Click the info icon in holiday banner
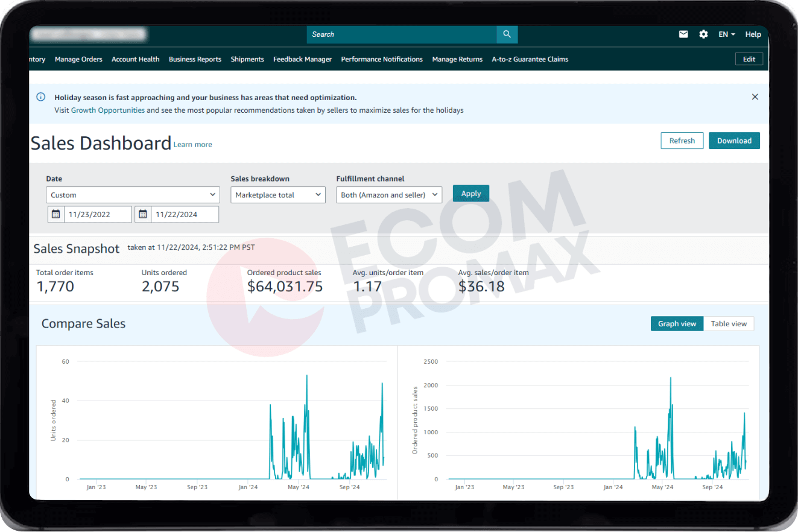The width and height of the screenshot is (798, 532). [40, 97]
